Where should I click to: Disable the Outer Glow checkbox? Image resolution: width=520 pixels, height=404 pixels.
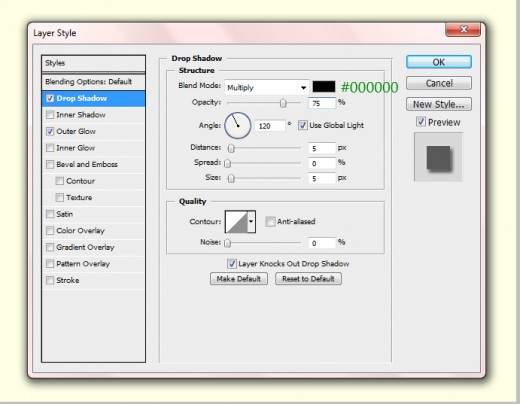coord(50,131)
